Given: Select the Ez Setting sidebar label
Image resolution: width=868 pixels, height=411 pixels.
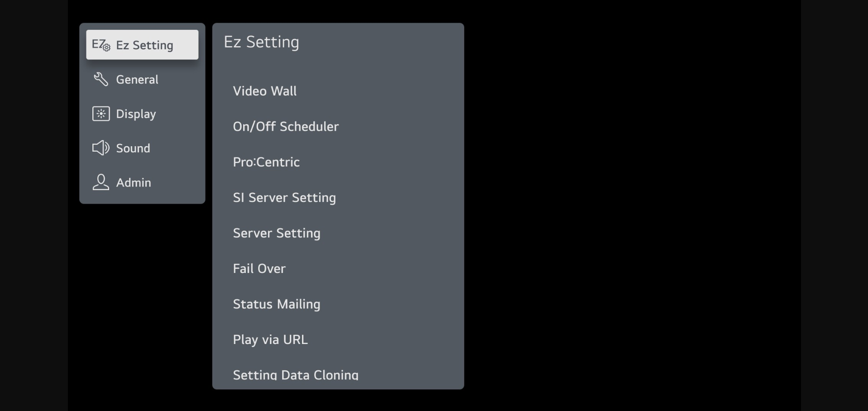Looking at the screenshot, I should (x=144, y=45).
